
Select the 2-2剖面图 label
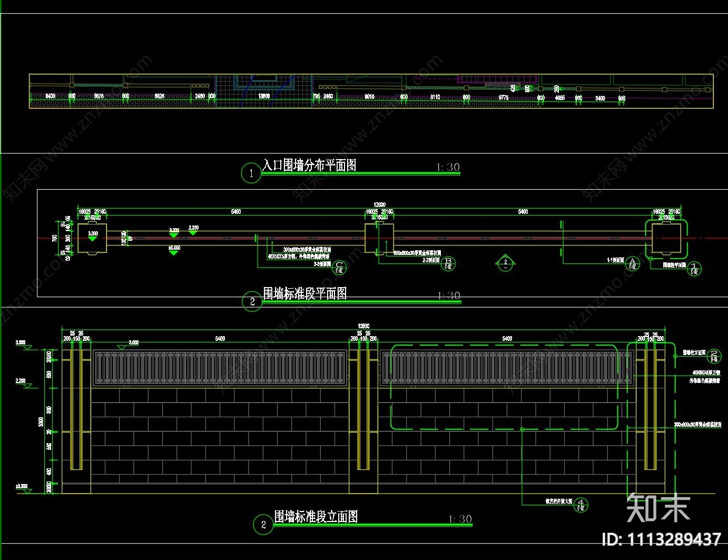point(431,260)
